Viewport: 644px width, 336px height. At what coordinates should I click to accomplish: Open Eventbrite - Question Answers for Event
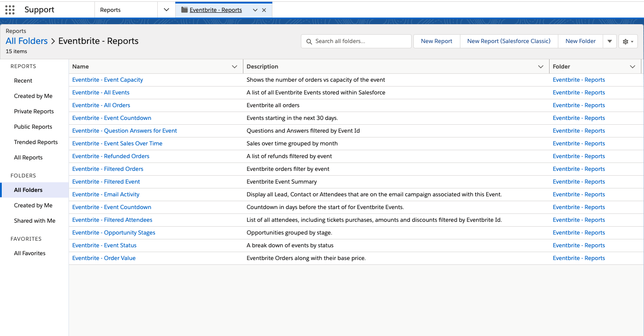click(x=125, y=131)
